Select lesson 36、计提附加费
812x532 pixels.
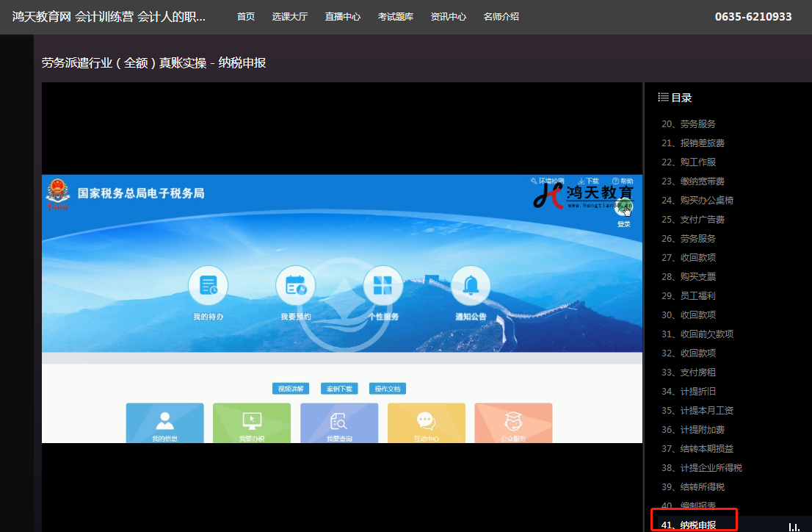(693, 430)
